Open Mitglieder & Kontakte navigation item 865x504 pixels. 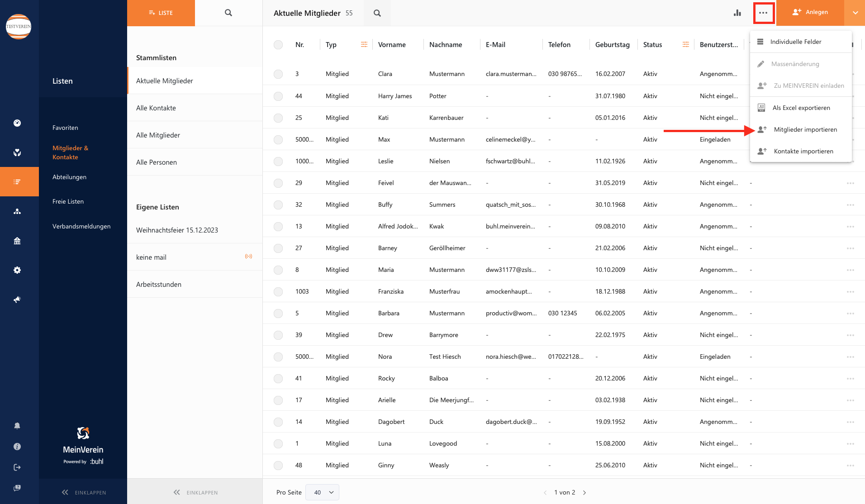point(70,152)
